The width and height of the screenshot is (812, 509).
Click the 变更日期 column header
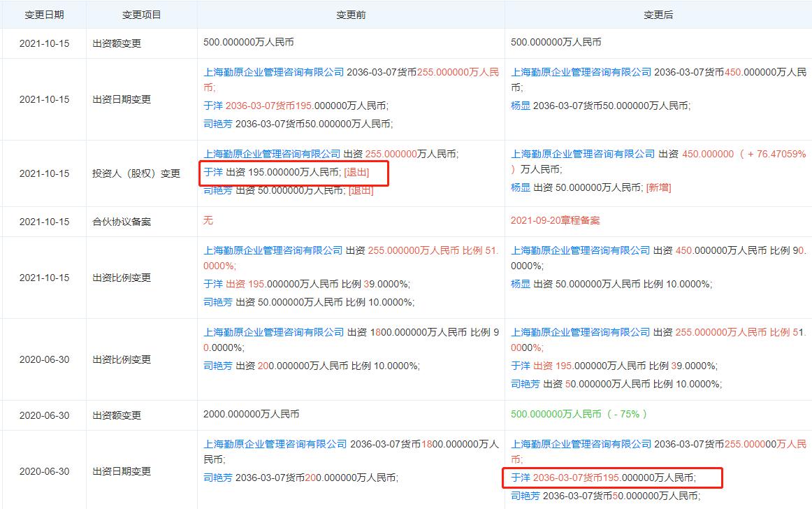(44, 15)
